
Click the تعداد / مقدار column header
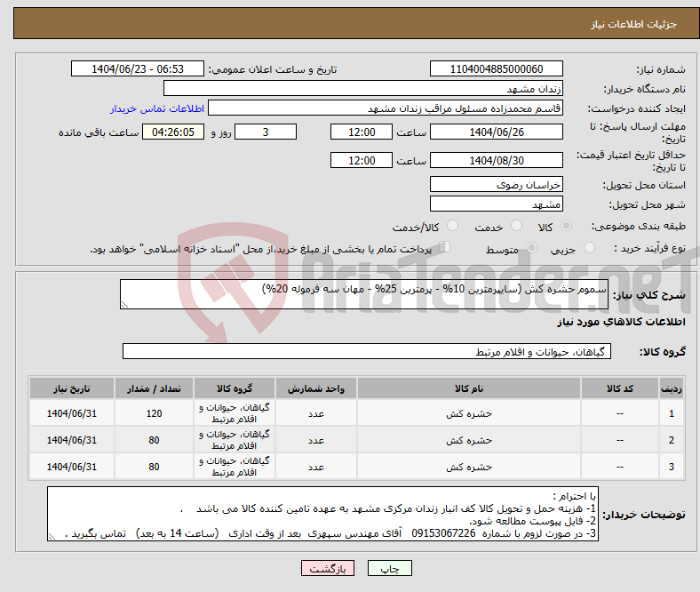click(154, 388)
